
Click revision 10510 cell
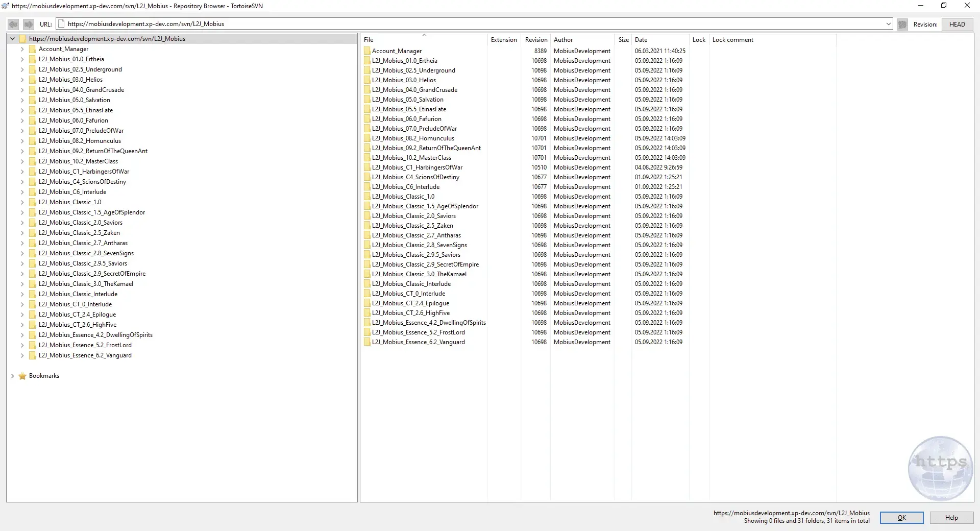[539, 167]
